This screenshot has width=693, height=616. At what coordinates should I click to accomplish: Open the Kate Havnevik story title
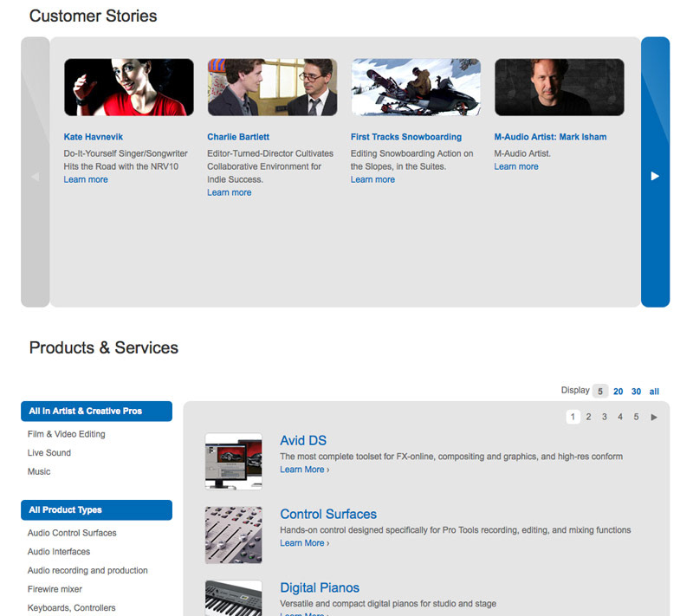pyautogui.click(x=94, y=137)
